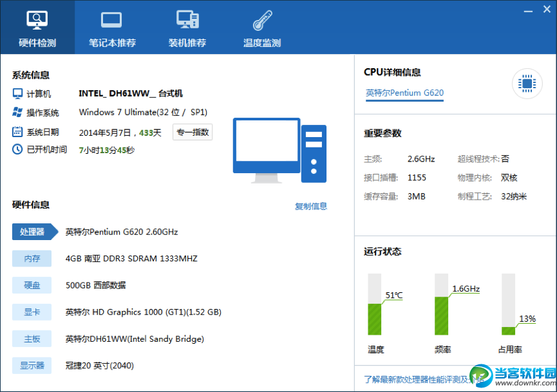The height and width of the screenshot is (392, 557).
Task: Click the 装机推荐 desktop PC icon
Action: (187, 19)
